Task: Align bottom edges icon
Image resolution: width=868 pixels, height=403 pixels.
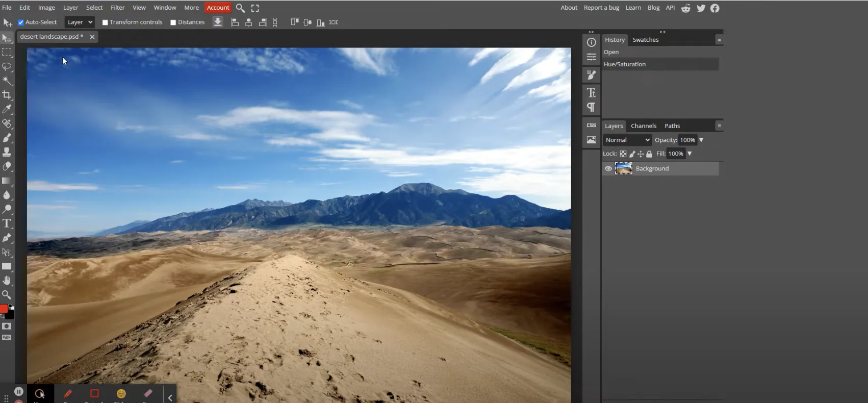Action: click(321, 22)
